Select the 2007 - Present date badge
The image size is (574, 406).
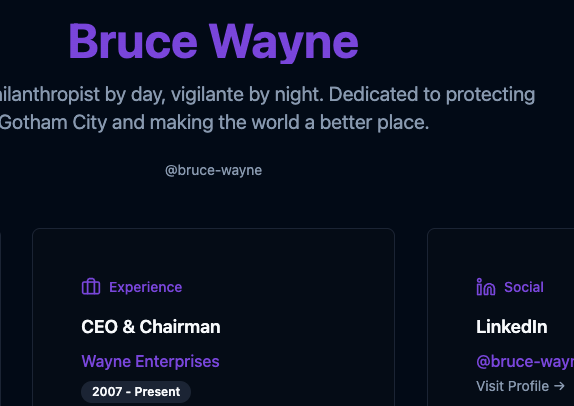tap(136, 392)
